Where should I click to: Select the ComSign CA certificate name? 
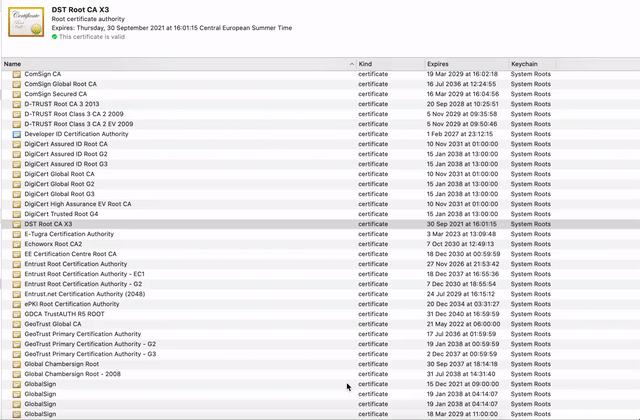[42, 74]
